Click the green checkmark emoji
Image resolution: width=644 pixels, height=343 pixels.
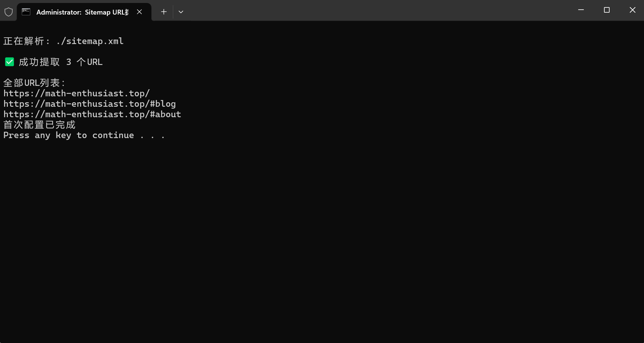click(9, 62)
